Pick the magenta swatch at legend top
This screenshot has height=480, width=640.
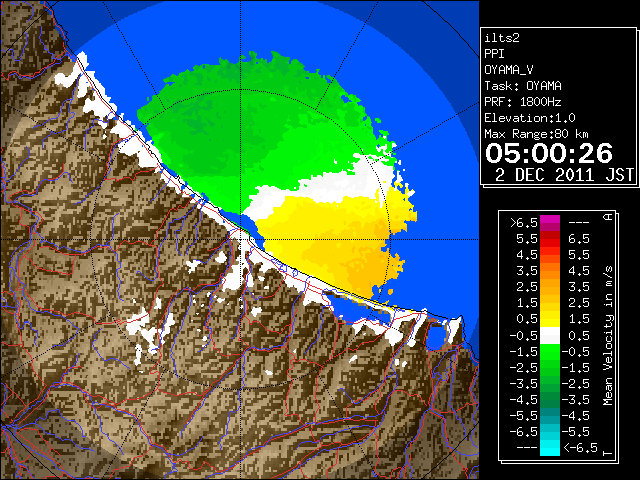pos(550,220)
